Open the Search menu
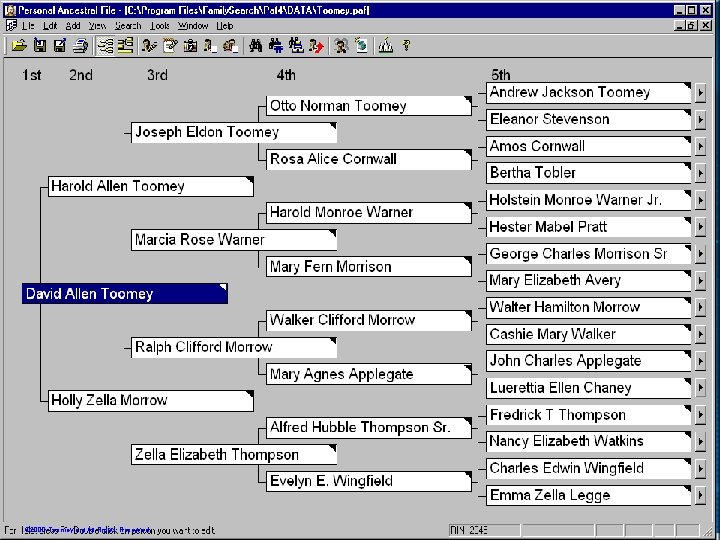Screen dimensions: 720x540 coord(128,26)
